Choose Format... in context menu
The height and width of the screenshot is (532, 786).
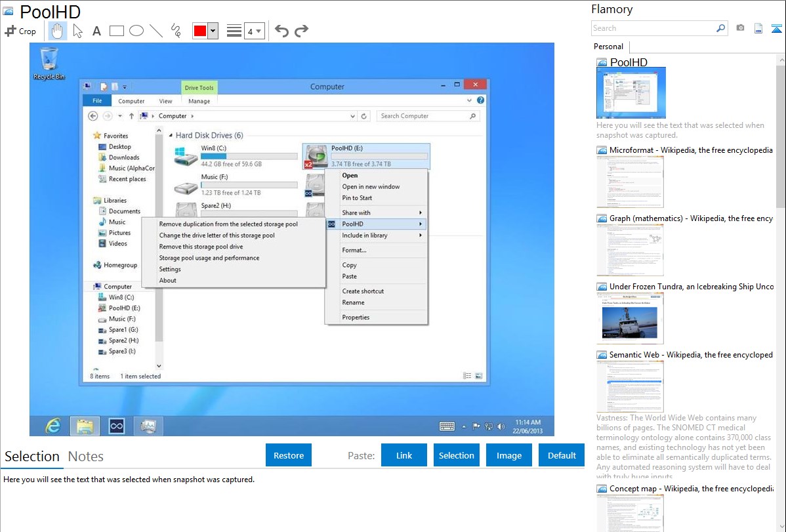[x=354, y=250]
